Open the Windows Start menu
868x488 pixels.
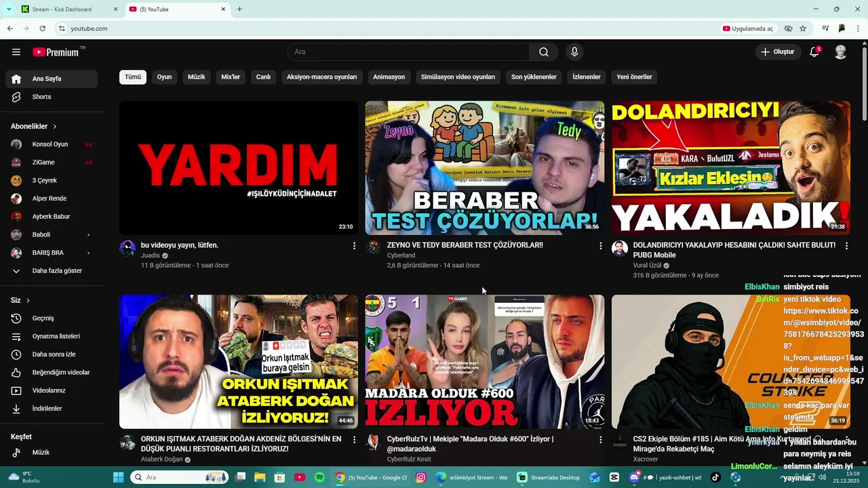click(x=118, y=477)
